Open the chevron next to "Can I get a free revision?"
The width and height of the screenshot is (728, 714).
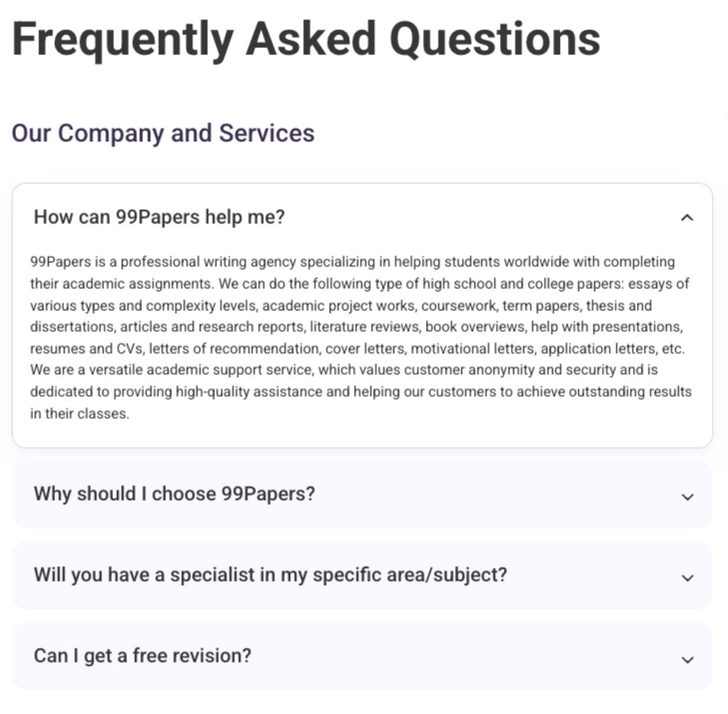click(x=687, y=659)
